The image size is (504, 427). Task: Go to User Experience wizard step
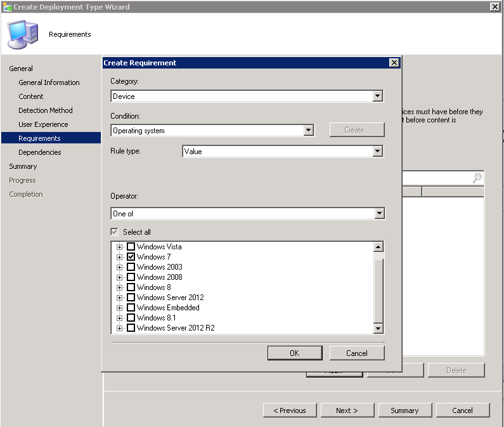click(x=43, y=124)
